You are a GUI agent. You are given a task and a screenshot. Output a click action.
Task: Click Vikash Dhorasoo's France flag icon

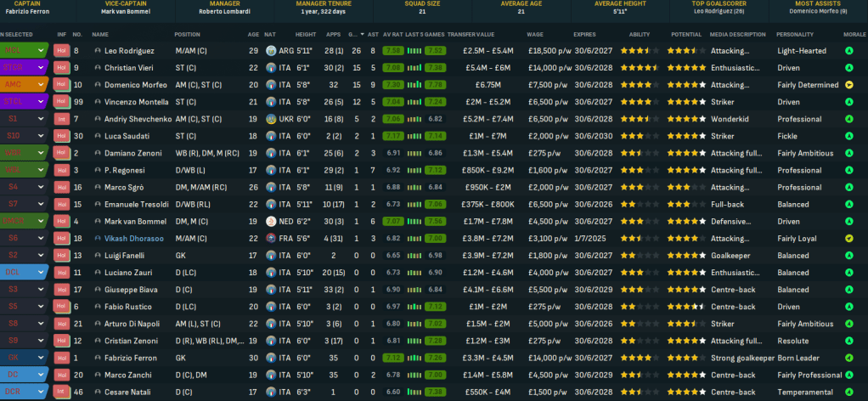271,238
